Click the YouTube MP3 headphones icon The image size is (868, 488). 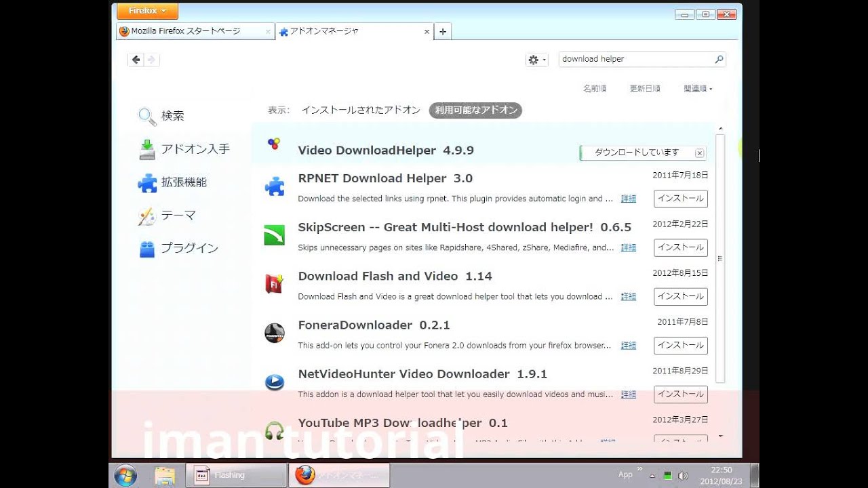click(x=275, y=430)
